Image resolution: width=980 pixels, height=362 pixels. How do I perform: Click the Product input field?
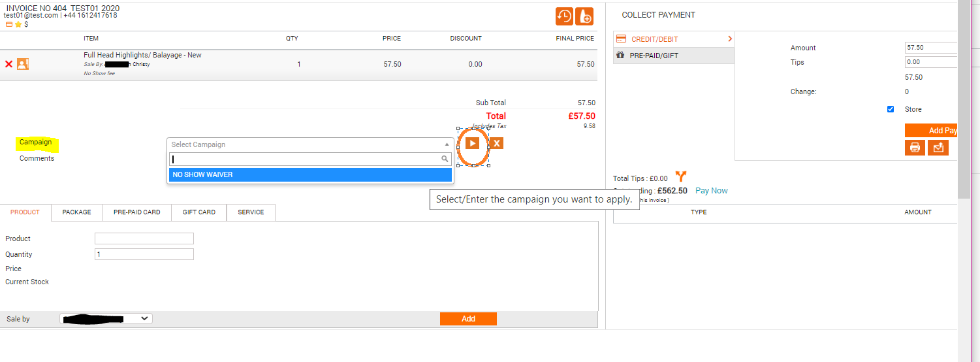click(144, 239)
